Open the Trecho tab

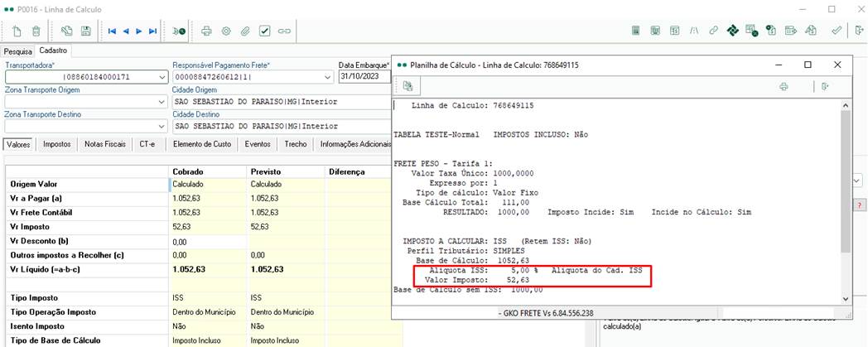[x=296, y=144]
